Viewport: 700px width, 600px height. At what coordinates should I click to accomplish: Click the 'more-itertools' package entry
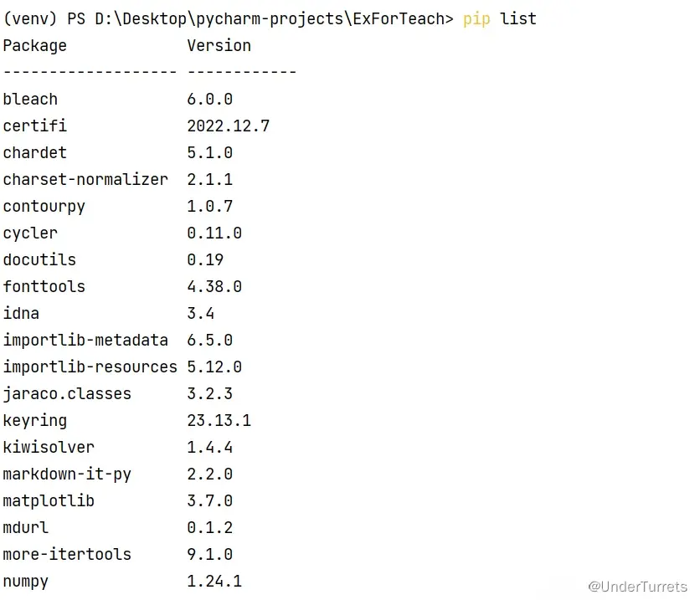tap(67, 554)
